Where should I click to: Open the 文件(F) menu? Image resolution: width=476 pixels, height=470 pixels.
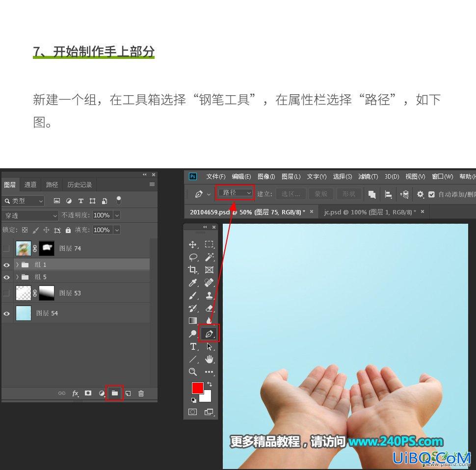click(x=216, y=177)
